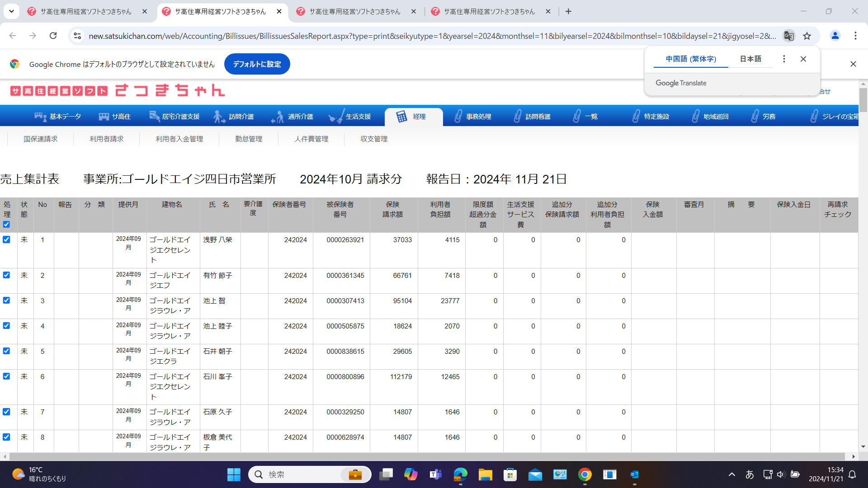Click the 通所介護 walking-assist icon
This screenshot has height=488, width=868.
click(x=278, y=117)
